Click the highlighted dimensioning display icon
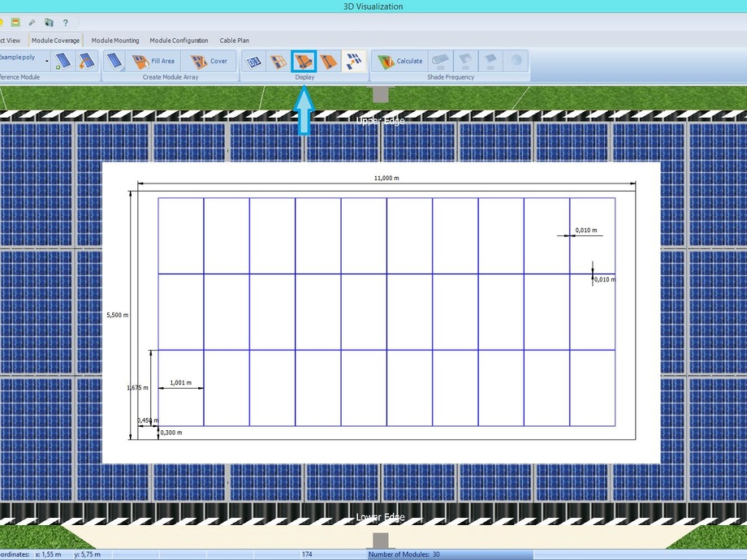 tap(304, 61)
